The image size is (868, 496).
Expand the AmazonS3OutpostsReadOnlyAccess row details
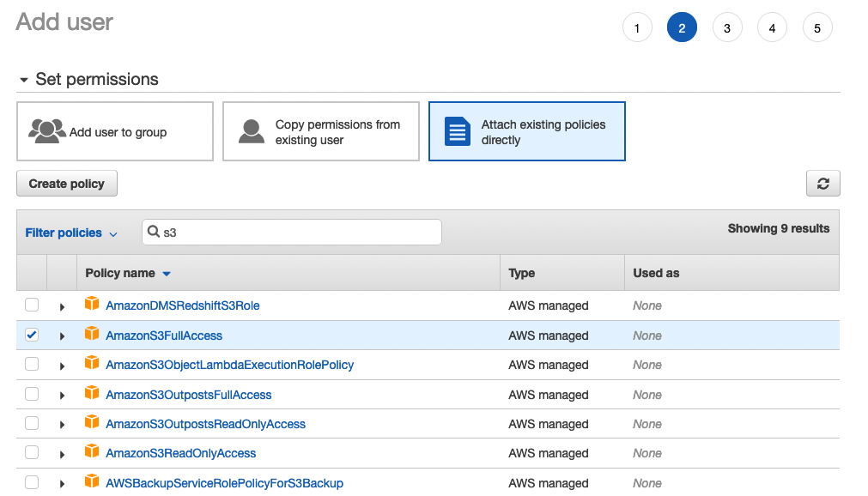[62, 425]
